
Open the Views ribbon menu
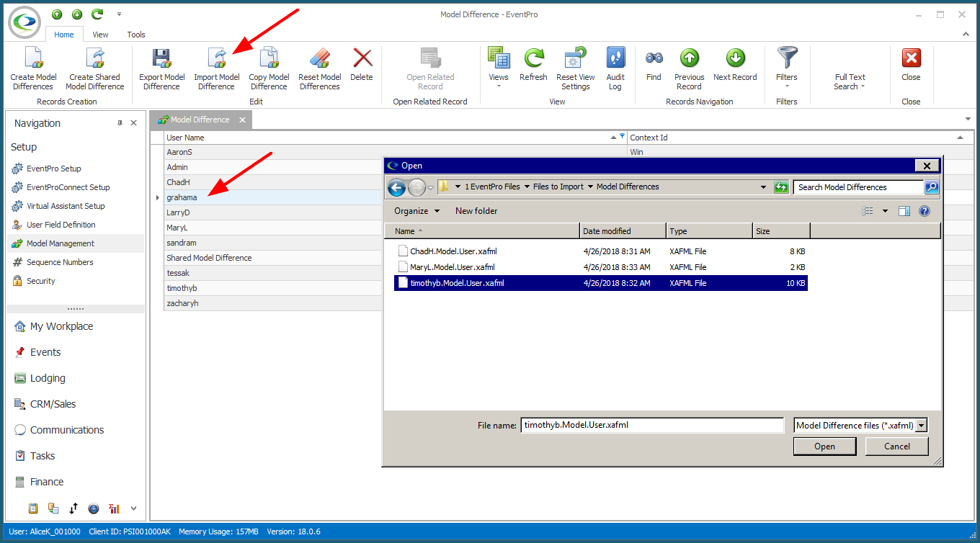(499, 69)
